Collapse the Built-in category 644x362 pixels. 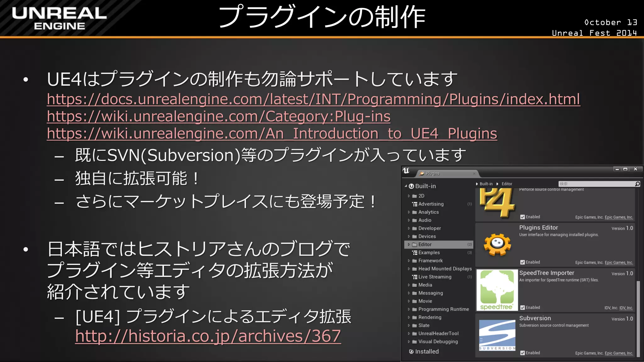(406, 186)
